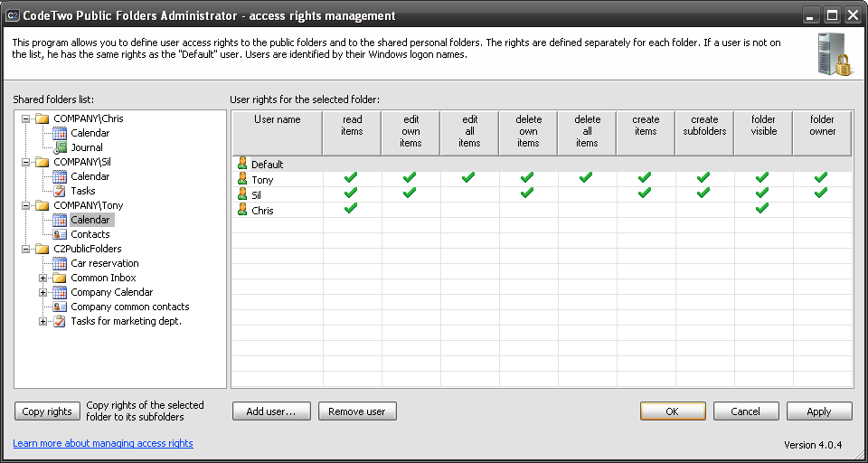Click the C2 title bar icon
868x463 pixels.
(x=12, y=15)
